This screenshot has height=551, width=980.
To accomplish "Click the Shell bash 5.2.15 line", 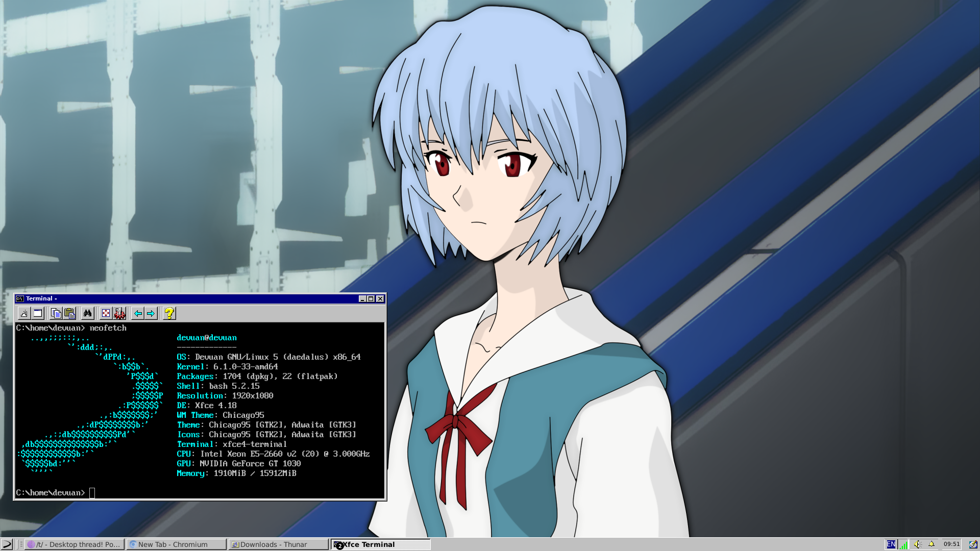I will click(x=218, y=386).
